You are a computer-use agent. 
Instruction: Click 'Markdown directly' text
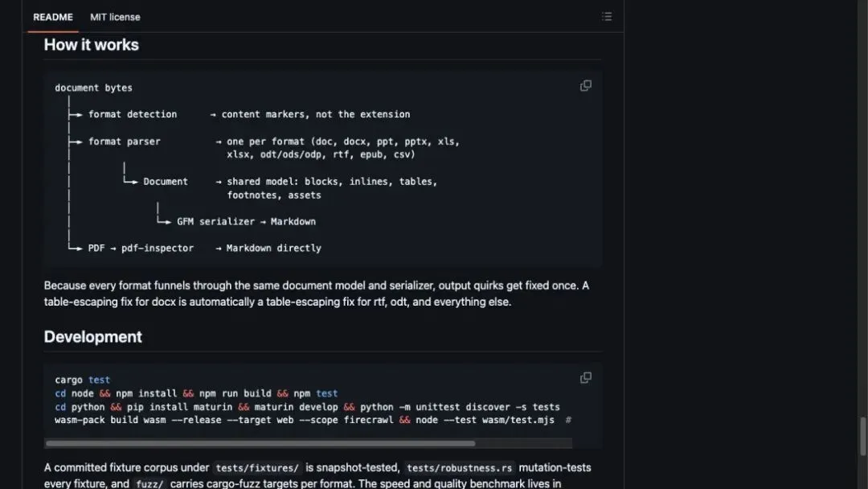click(x=273, y=248)
